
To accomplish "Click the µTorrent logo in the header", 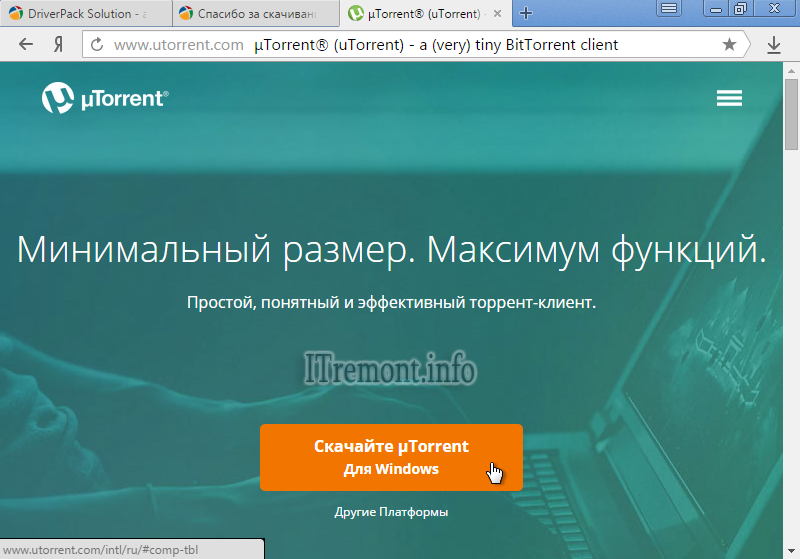I will click(105, 98).
